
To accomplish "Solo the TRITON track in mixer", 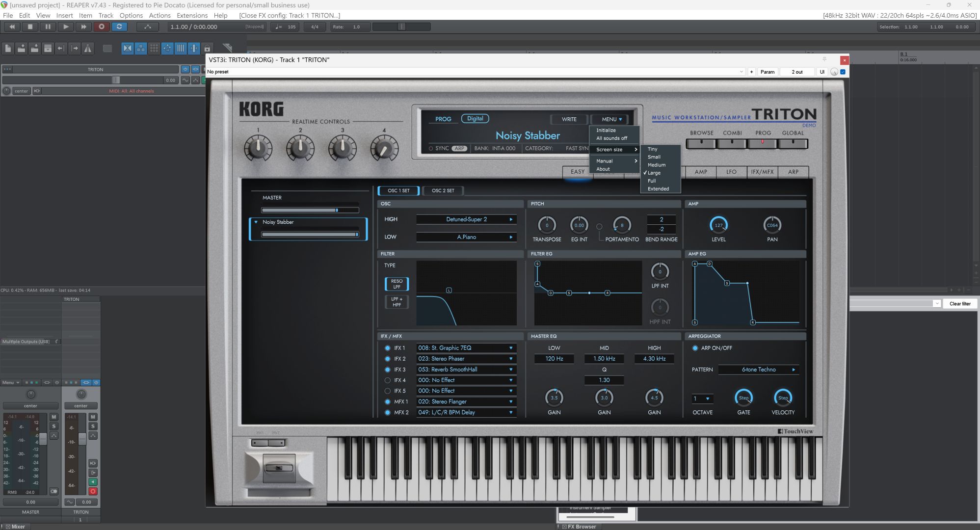I will tap(93, 426).
